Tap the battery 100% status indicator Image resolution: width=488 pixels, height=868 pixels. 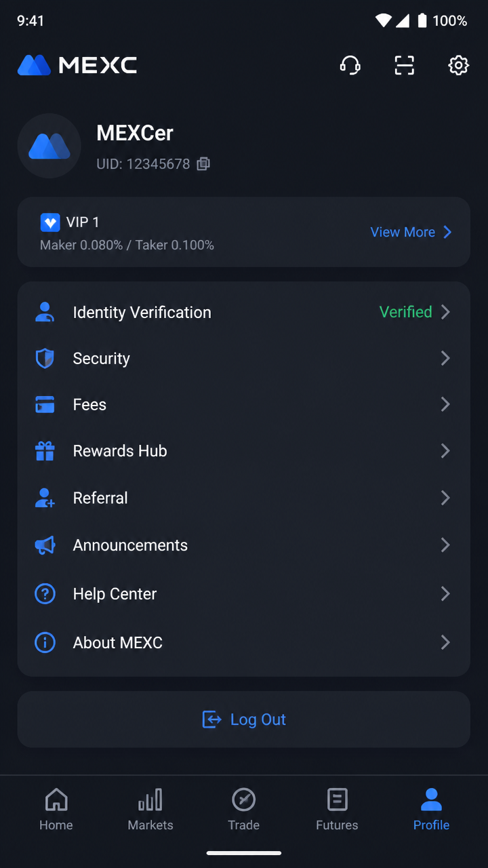pos(443,21)
